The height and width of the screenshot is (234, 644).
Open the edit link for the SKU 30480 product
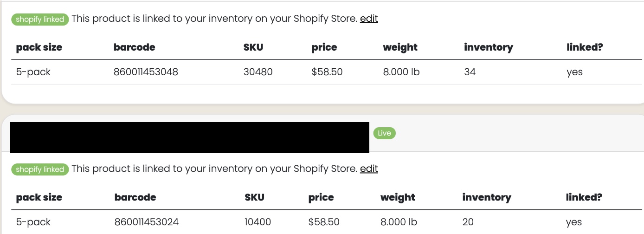pos(369,19)
